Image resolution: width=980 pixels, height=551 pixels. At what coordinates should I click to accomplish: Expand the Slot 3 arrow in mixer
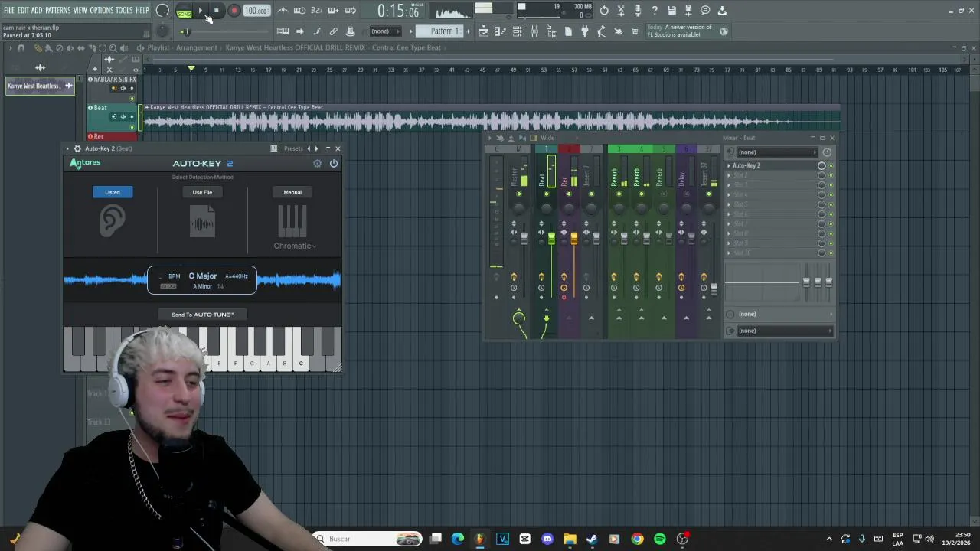(x=729, y=185)
